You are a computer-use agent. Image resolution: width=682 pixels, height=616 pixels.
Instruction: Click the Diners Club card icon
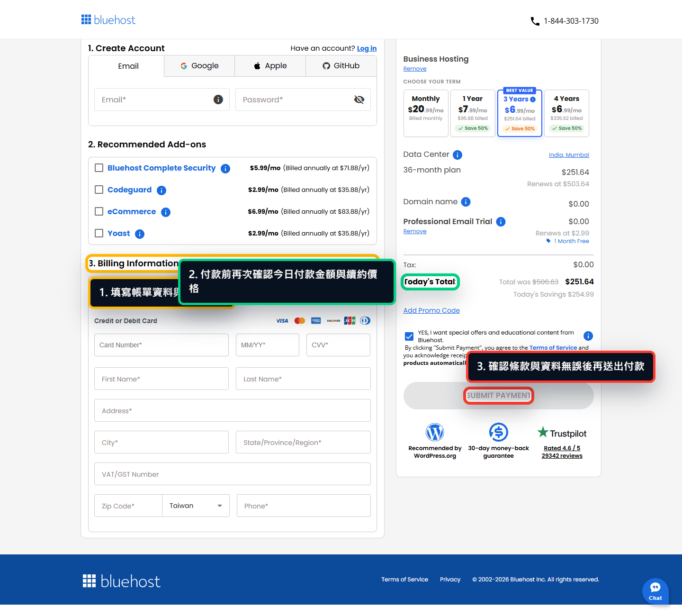pyautogui.click(x=365, y=321)
